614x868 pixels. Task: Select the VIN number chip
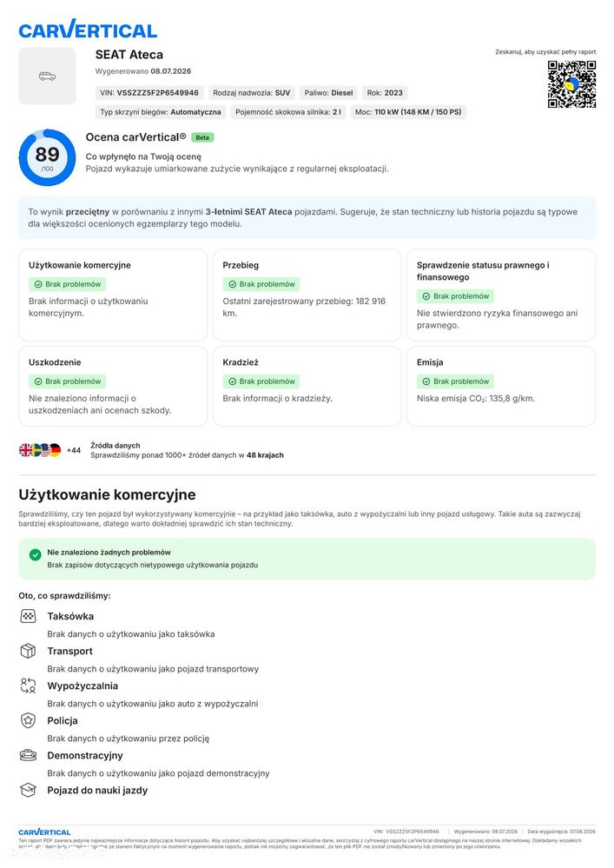coord(149,93)
